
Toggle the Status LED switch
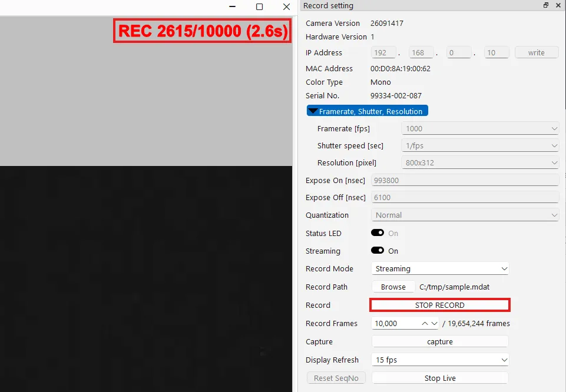(x=377, y=232)
